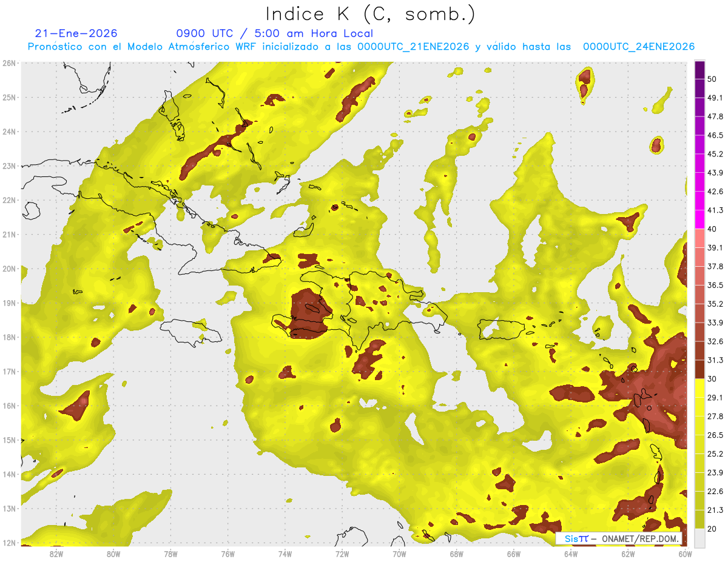The height and width of the screenshot is (562, 728).
Task: Click the latitude axis label "13N"
Action: [x=9, y=508]
